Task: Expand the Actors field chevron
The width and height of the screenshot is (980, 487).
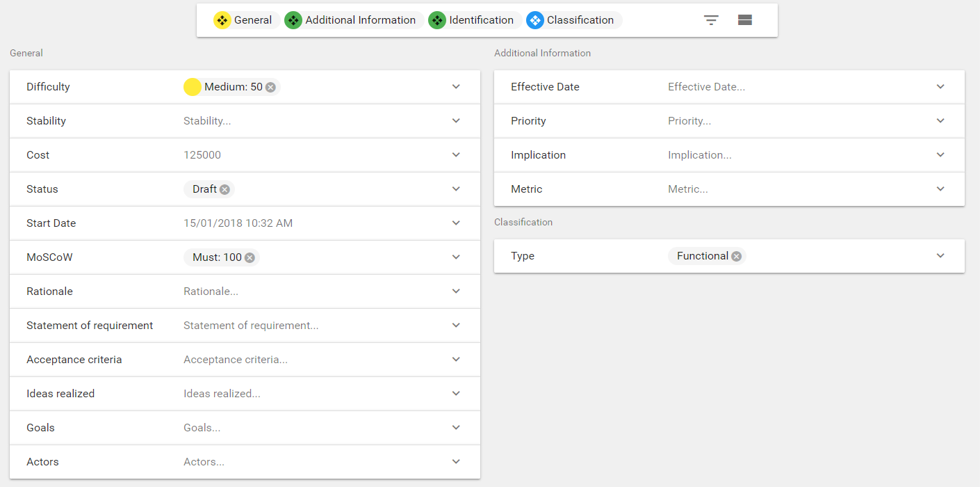Action: (x=456, y=462)
